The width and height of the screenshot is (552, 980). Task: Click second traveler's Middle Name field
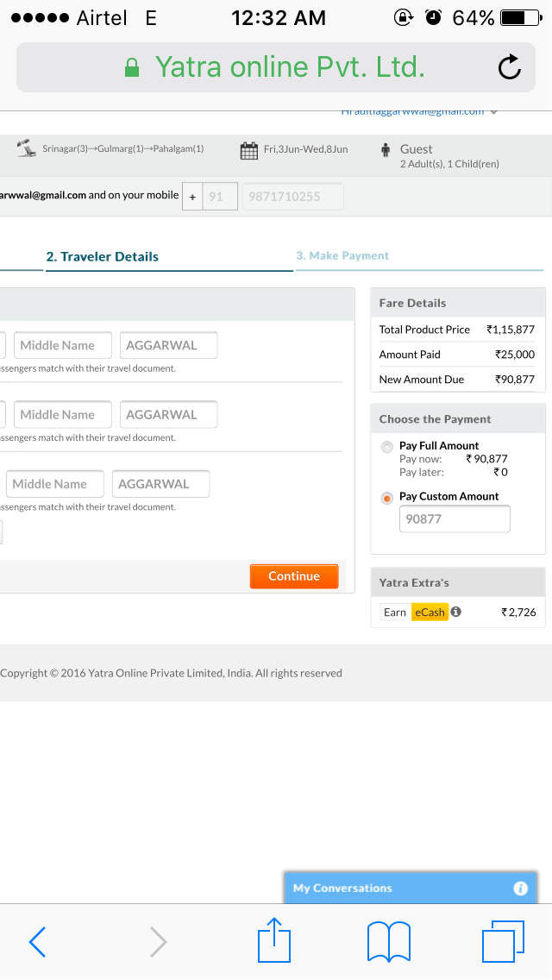(62, 414)
